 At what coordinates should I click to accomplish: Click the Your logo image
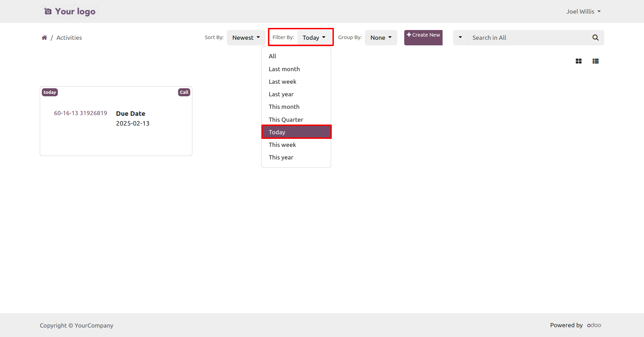(x=70, y=12)
